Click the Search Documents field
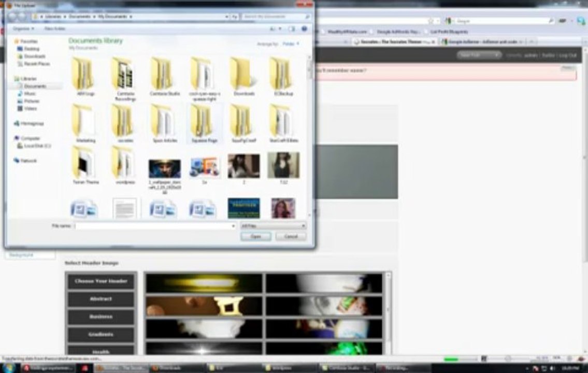Viewport: 588px width, 373px height. pos(276,17)
